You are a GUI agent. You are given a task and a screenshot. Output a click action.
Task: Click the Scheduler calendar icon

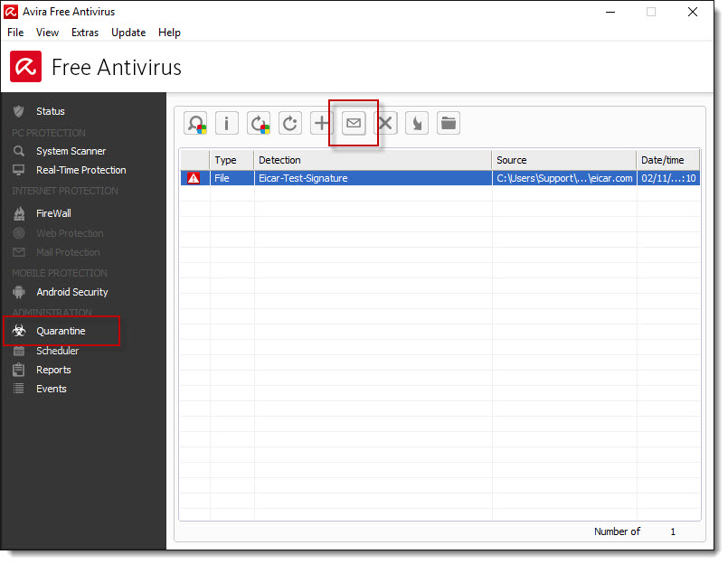(19, 351)
